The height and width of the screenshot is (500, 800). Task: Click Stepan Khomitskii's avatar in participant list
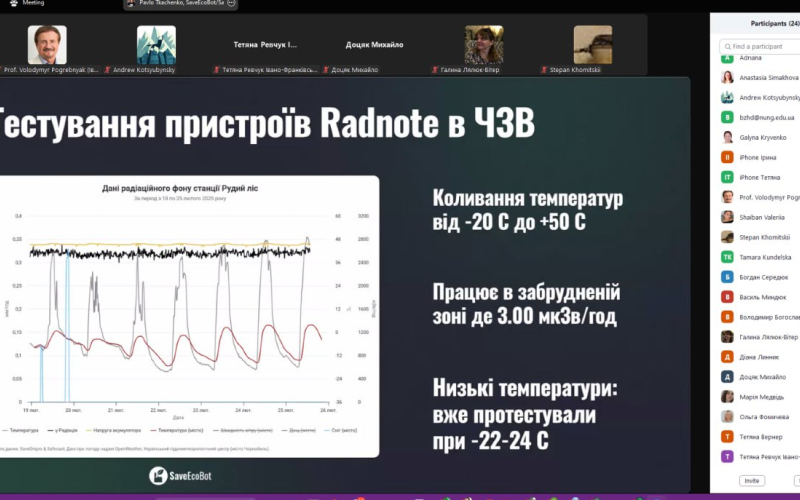[727, 237]
